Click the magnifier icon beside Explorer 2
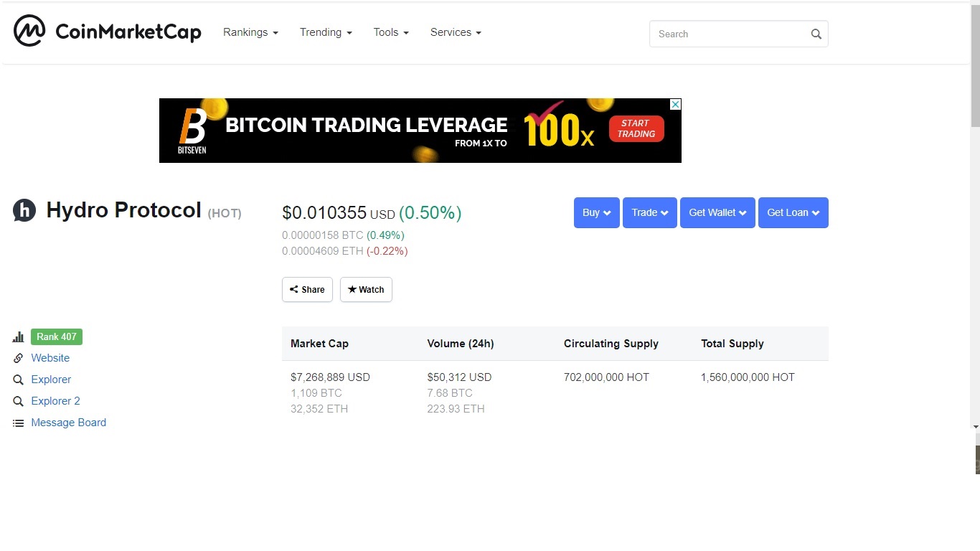980x551 pixels. [19, 401]
